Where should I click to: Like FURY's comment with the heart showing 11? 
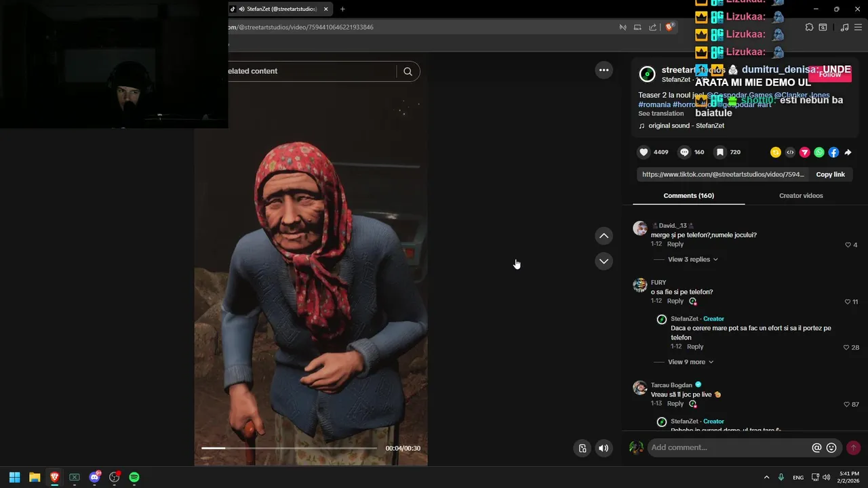pos(848,302)
